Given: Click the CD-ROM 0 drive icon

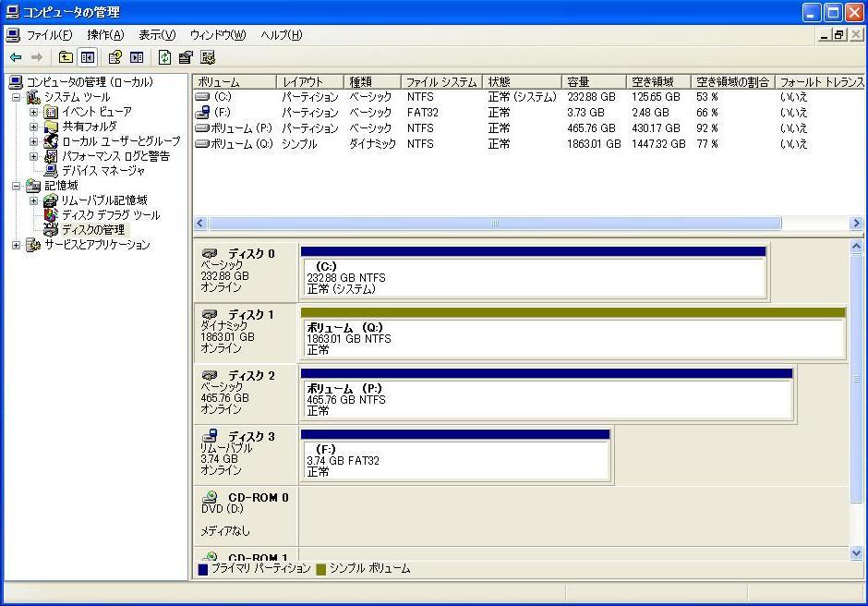Looking at the screenshot, I should [x=210, y=496].
